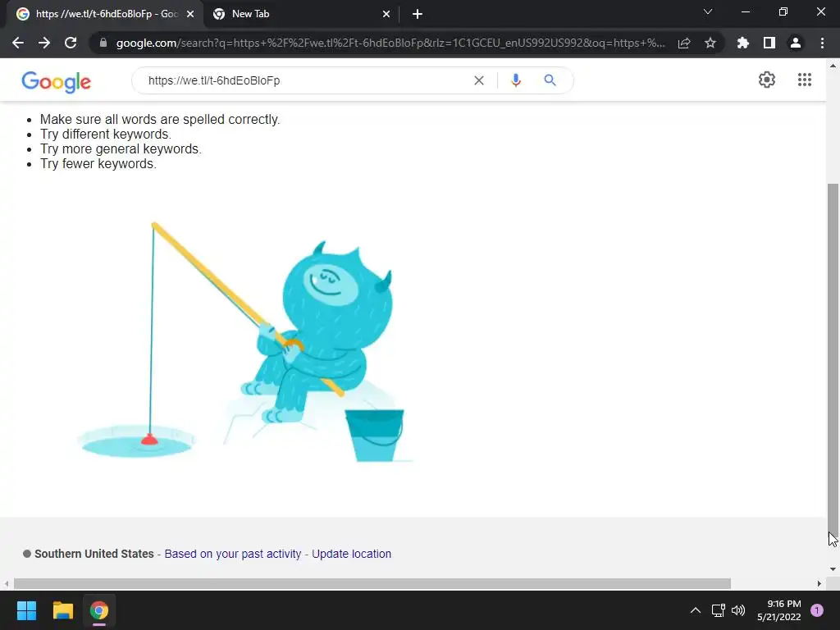Click scrollbar up arrow

(x=833, y=66)
